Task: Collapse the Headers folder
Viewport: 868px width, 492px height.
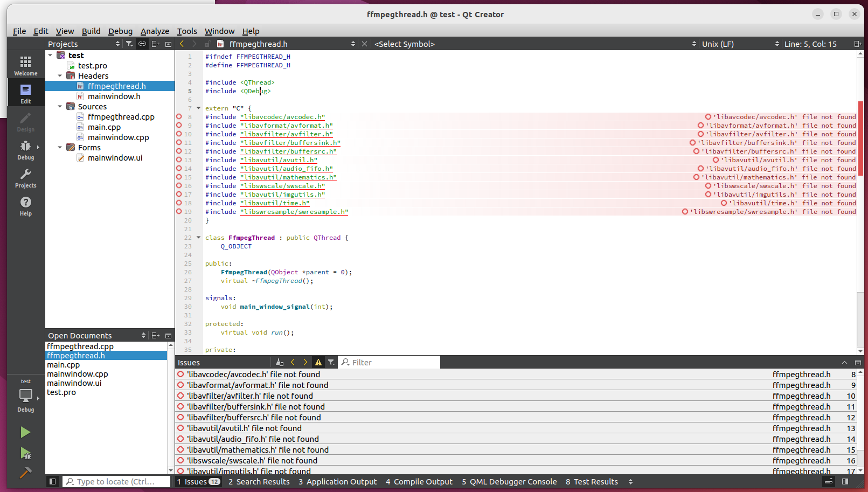Action: tap(60, 75)
